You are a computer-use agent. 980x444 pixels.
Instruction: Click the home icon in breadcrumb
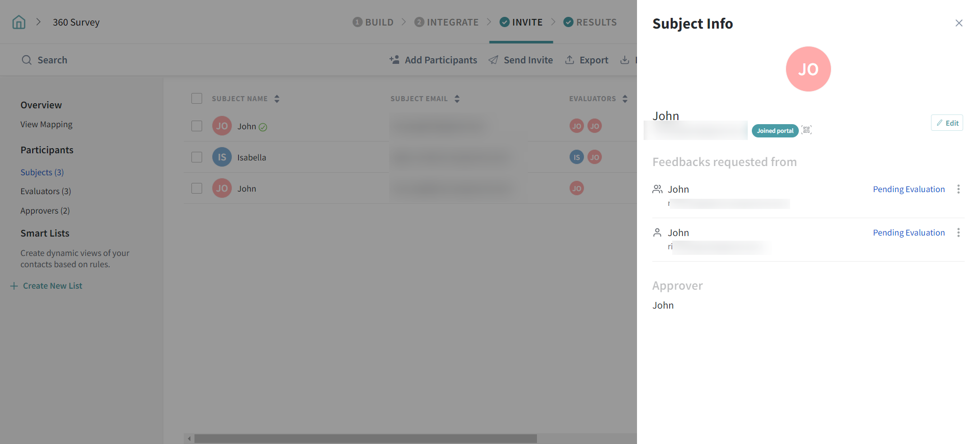19,22
